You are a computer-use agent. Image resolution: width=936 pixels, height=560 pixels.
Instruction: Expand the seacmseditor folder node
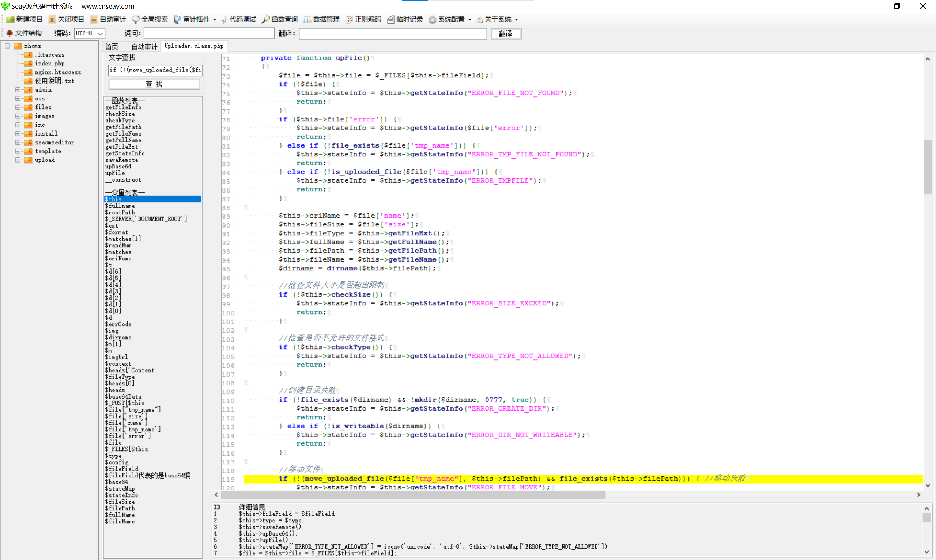pos(18,142)
